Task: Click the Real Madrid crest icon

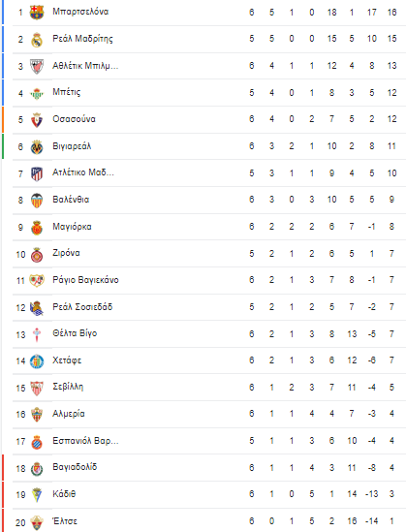Action: (37, 40)
